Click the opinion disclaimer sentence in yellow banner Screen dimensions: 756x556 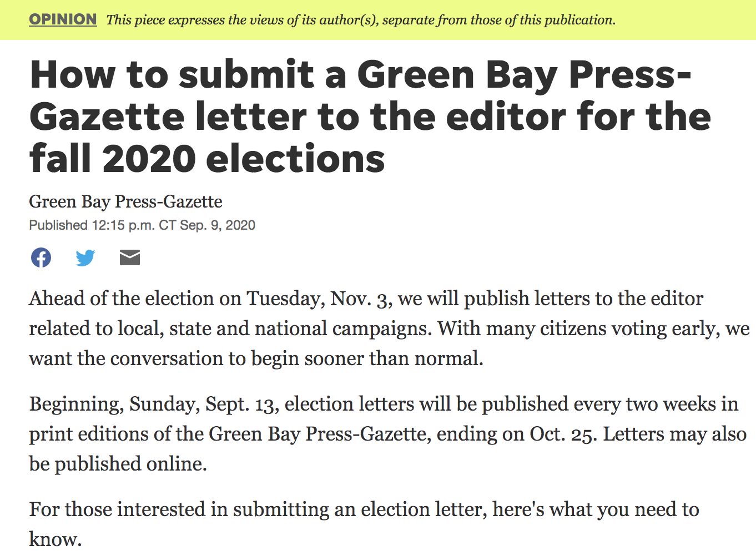click(361, 20)
